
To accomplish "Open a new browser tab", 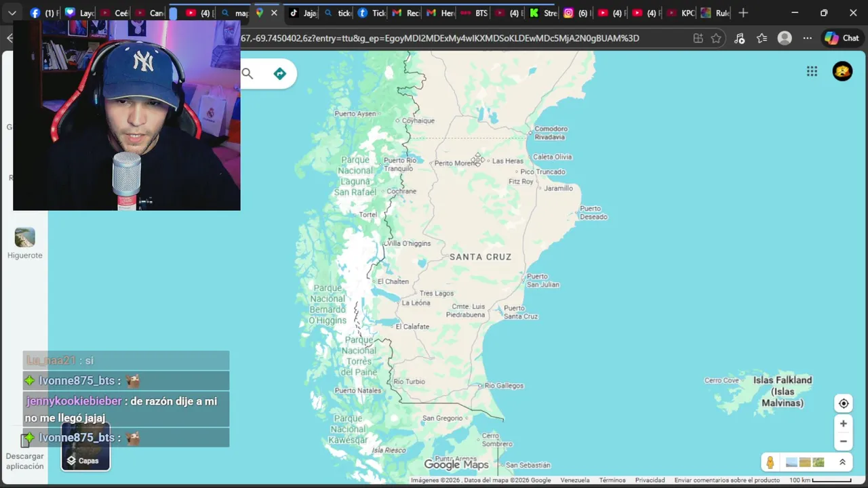I will (x=743, y=13).
